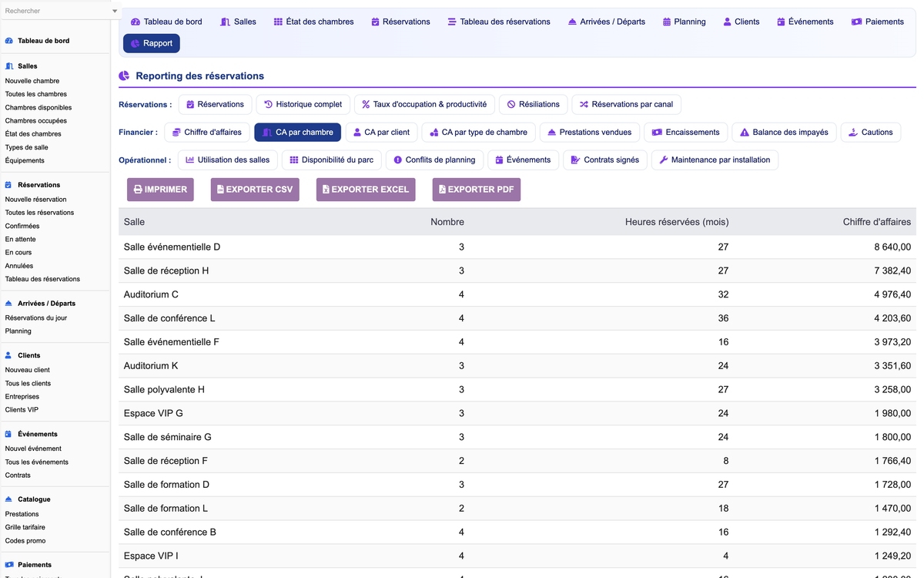Image resolution: width=924 pixels, height=578 pixels.
Task: Open Types de salle sidebar link
Action: point(27,147)
